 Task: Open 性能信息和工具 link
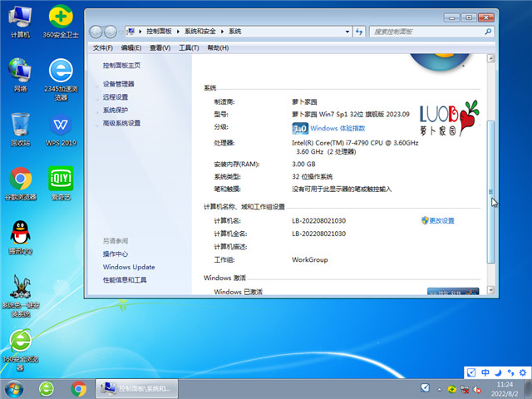pyautogui.click(x=125, y=280)
